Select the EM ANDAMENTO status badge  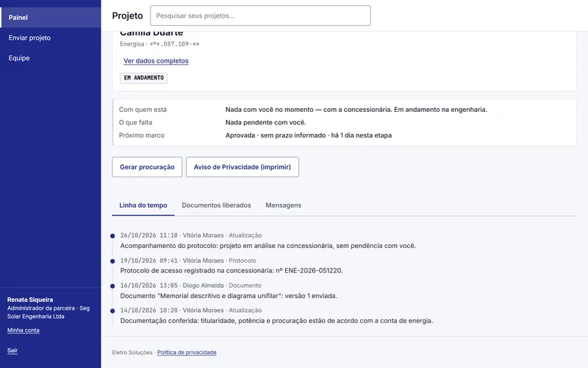143,78
